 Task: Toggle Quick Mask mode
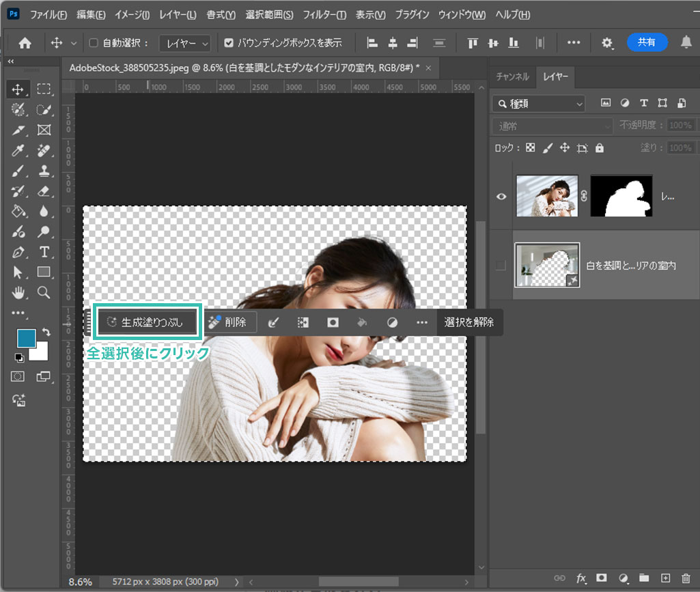click(x=18, y=376)
